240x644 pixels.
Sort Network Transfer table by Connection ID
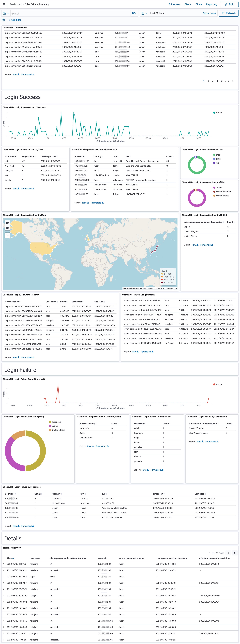[x=12, y=302]
